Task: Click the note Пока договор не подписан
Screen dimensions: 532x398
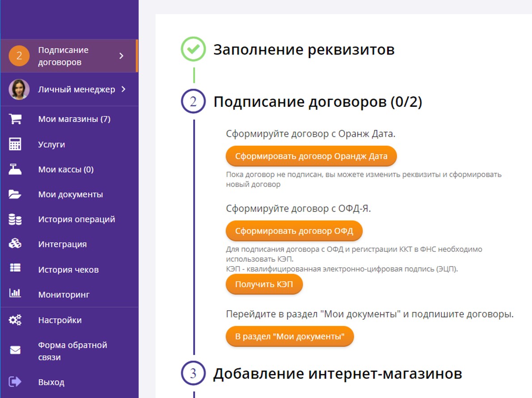Action: tap(364, 179)
